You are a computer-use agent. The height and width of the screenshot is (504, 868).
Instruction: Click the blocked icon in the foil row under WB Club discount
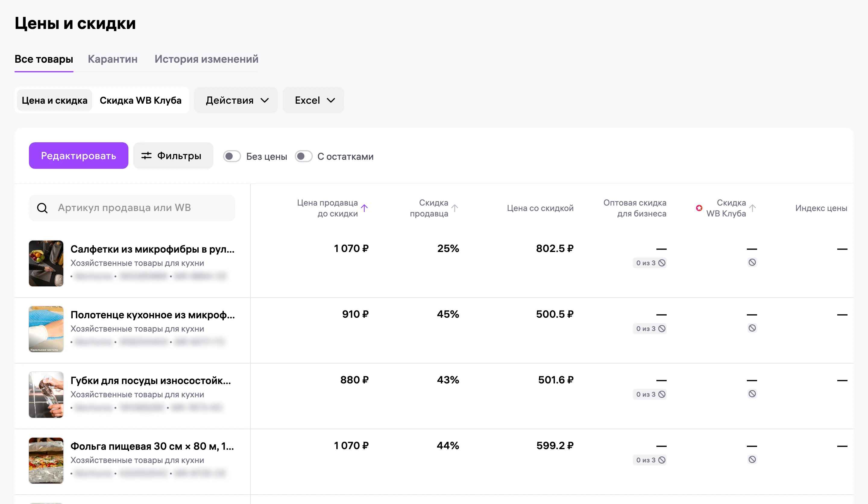[752, 460]
